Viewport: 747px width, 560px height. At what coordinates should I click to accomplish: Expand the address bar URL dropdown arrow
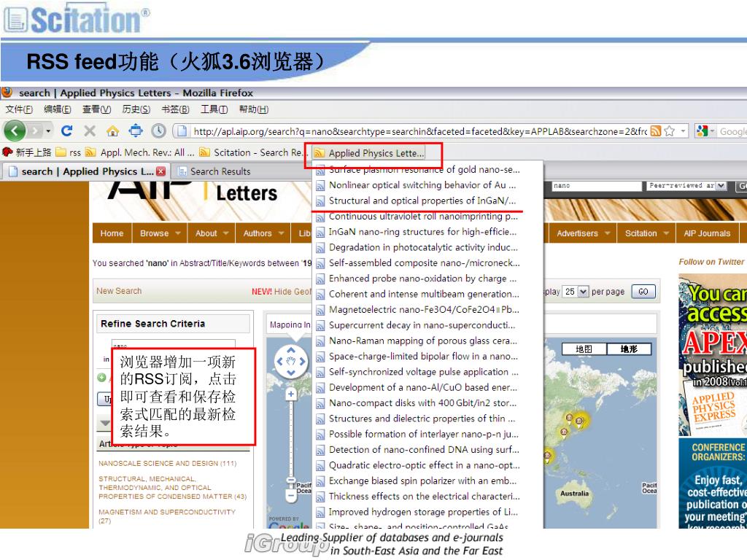coord(683,131)
